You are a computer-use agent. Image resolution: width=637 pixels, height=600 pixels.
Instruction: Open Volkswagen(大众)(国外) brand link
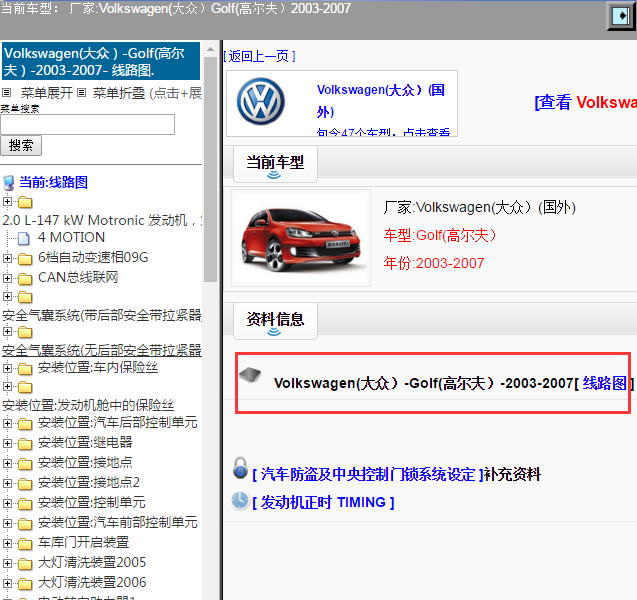tap(381, 101)
